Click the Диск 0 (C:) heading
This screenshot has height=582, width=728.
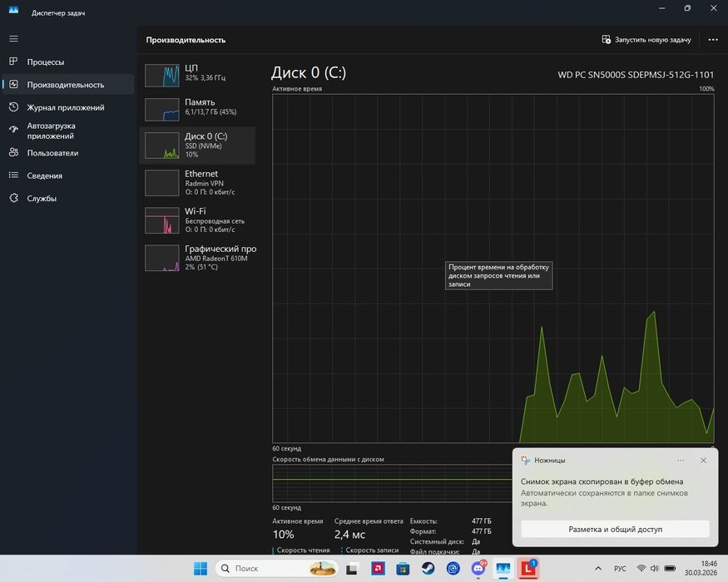click(309, 73)
